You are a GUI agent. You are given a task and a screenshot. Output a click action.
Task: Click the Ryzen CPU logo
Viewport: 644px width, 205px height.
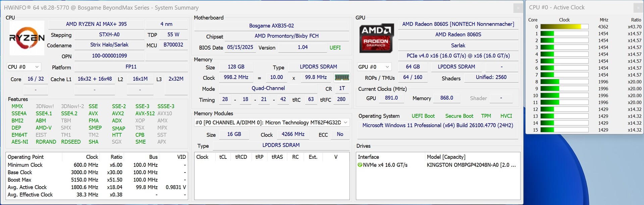pyautogui.click(x=27, y=38)
